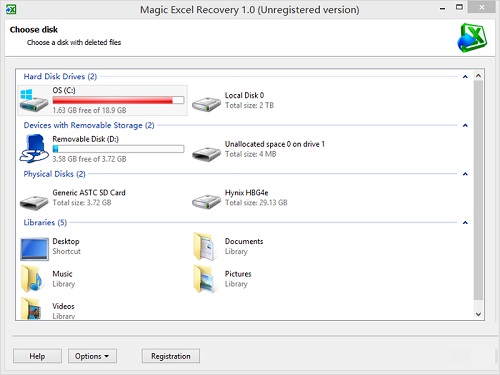Click the scrollbar down arrow in disk list
This screenshot has height=375, width=500.
click(478, 314)
